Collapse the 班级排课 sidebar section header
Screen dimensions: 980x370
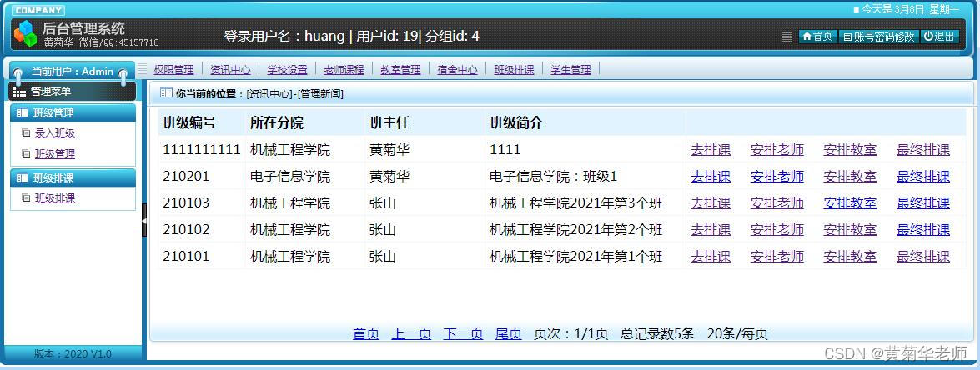coord(73,177)
